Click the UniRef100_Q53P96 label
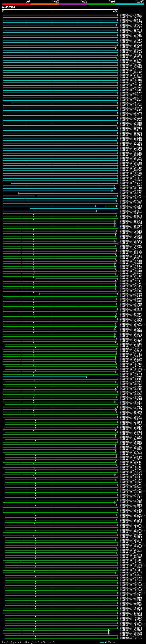This screenshot has height=644, width=146. [x=131, y=193]
